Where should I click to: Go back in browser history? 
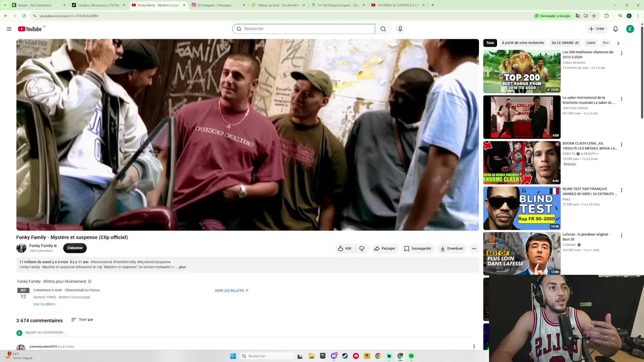tap(6, 16)
